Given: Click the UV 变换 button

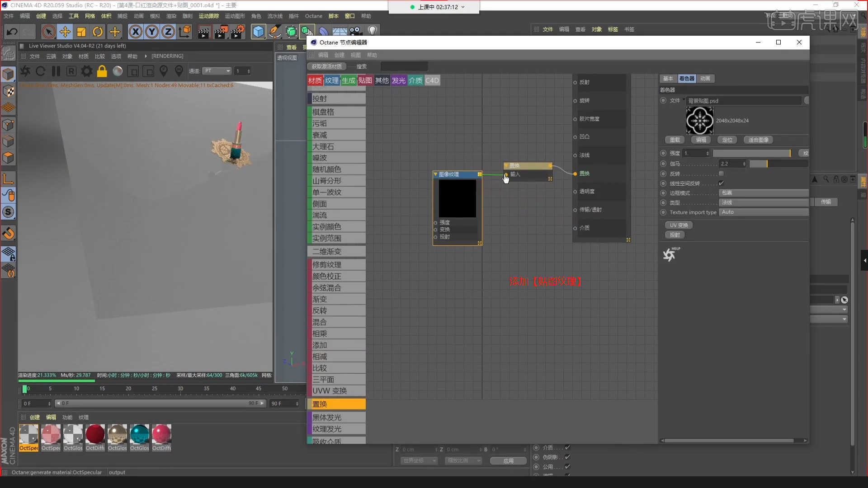Looking at the screenshot, I should tap(679, 225).
